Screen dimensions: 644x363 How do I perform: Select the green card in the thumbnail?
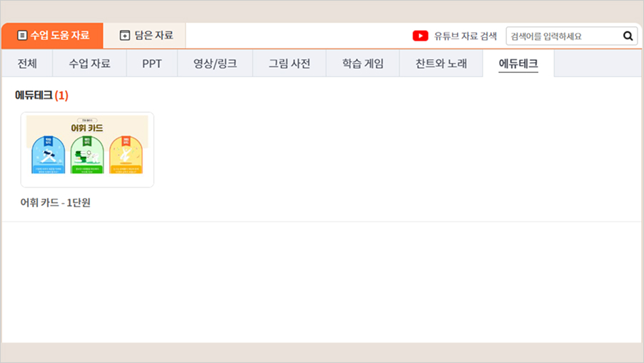[x=87, y=155]
